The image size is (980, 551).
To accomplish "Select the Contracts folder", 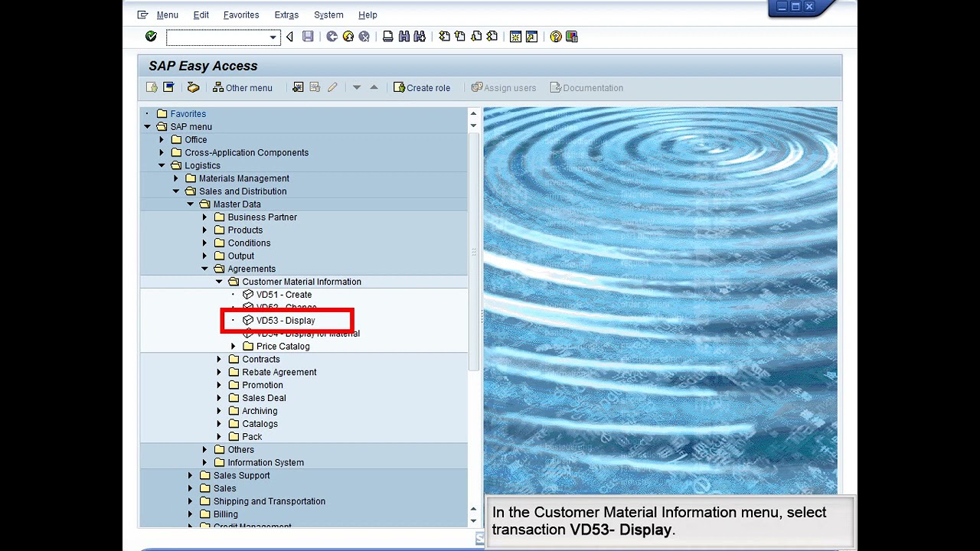I will pyautogui.click(x=261, y=359).
